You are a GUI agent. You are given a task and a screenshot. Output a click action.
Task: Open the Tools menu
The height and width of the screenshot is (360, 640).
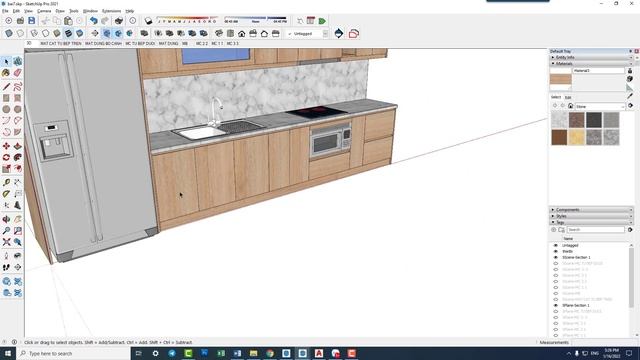pos(74,11)
